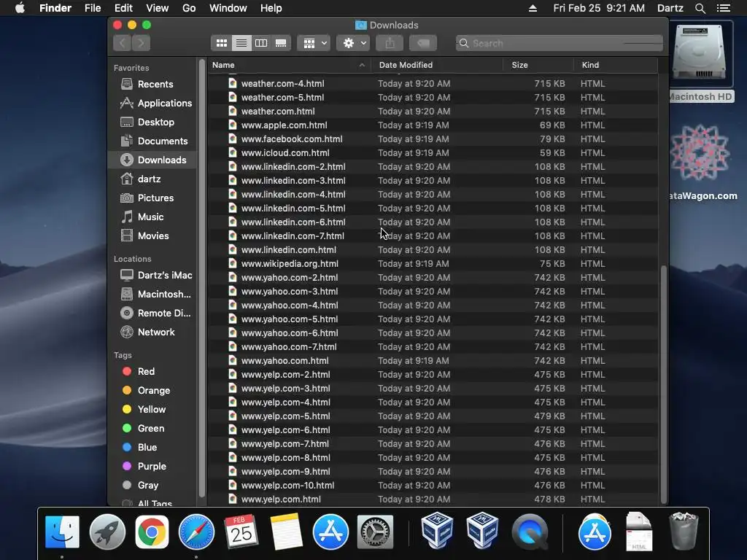This screenshot has height=560, width=747.
Task: Open the Finder menu
Action: point(55,8)
